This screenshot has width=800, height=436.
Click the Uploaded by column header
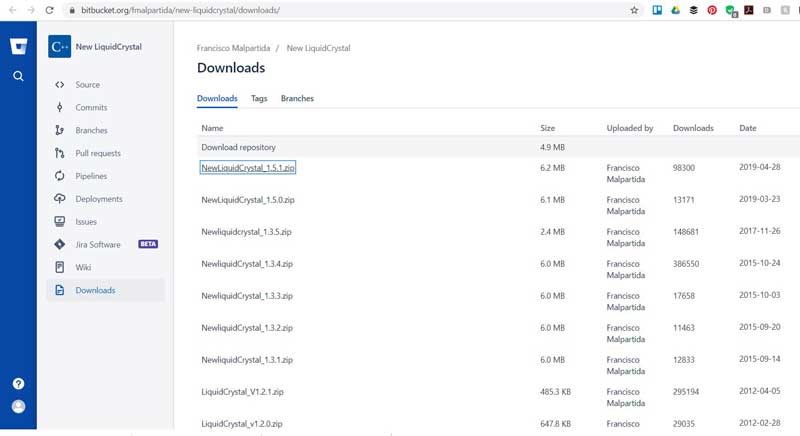point(630,128)
